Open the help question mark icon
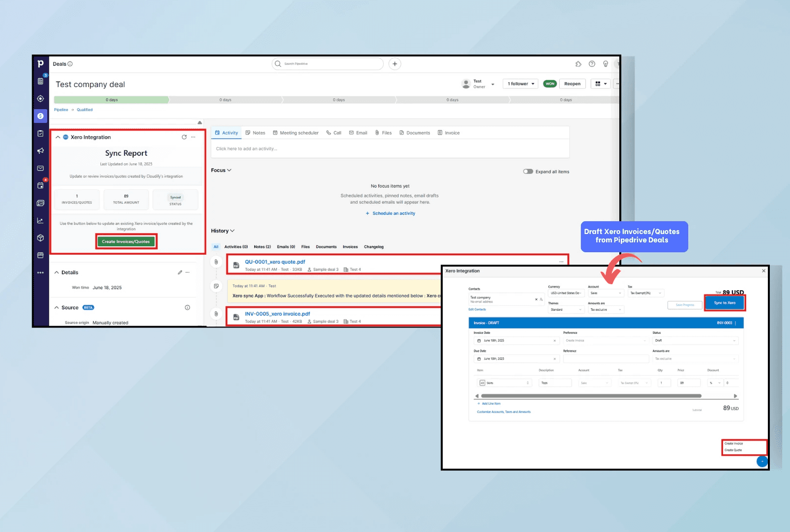The image size is (790, 532). pos(592,64)
